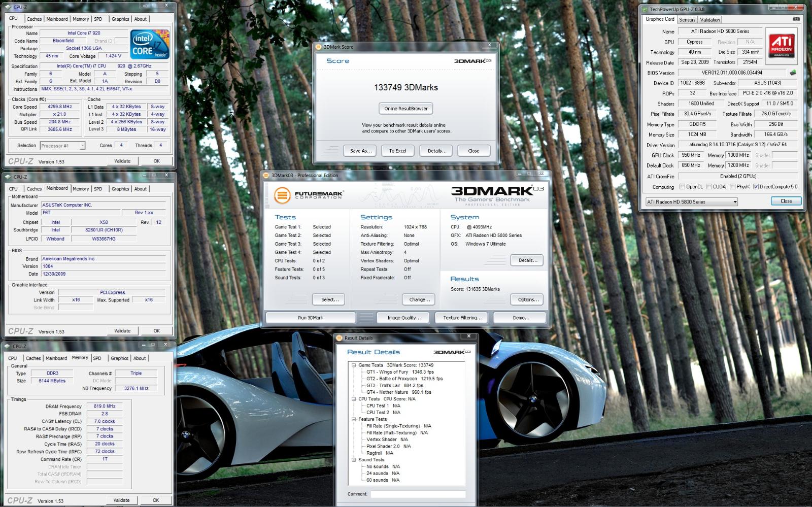Click the Run 3DMark button

311,318
